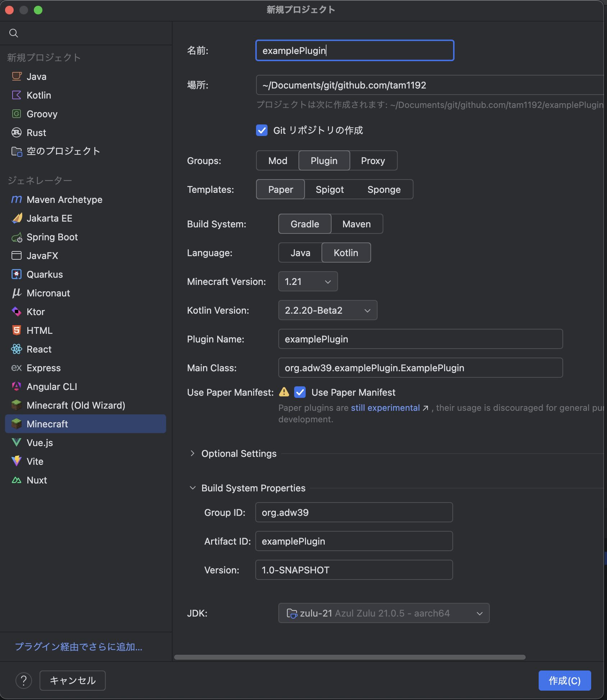Set Language to Kotlin
607x700 pixels.
346,253
